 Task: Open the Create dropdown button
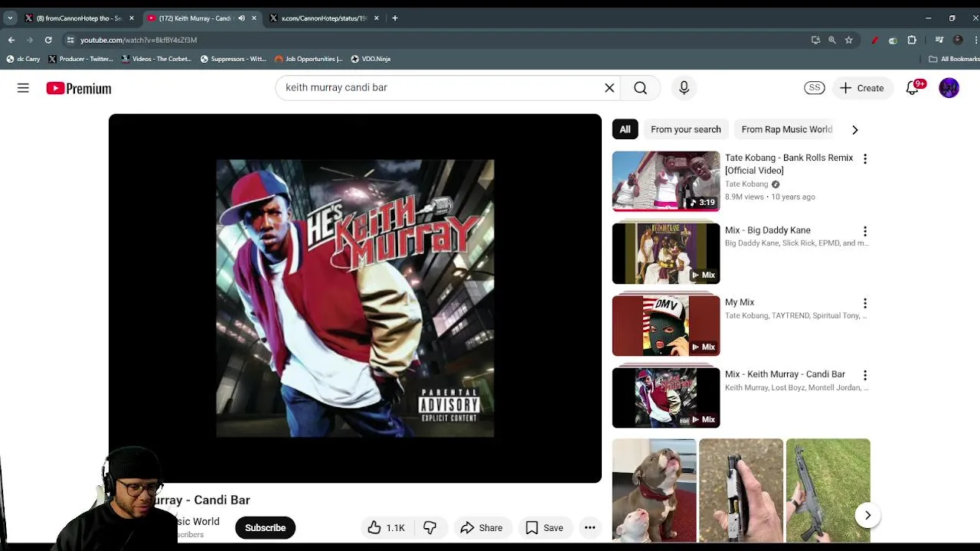[x=863, y=88]
